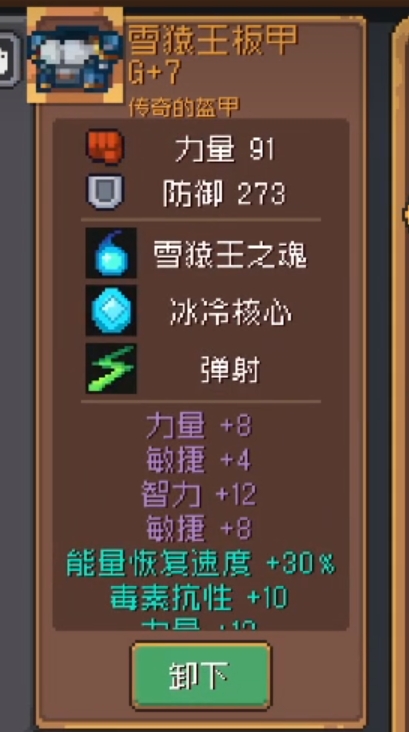Select the green lightning 弹射 icon
Image resolution: width=409 pixels, height=732 pixels.
point(111,368)
